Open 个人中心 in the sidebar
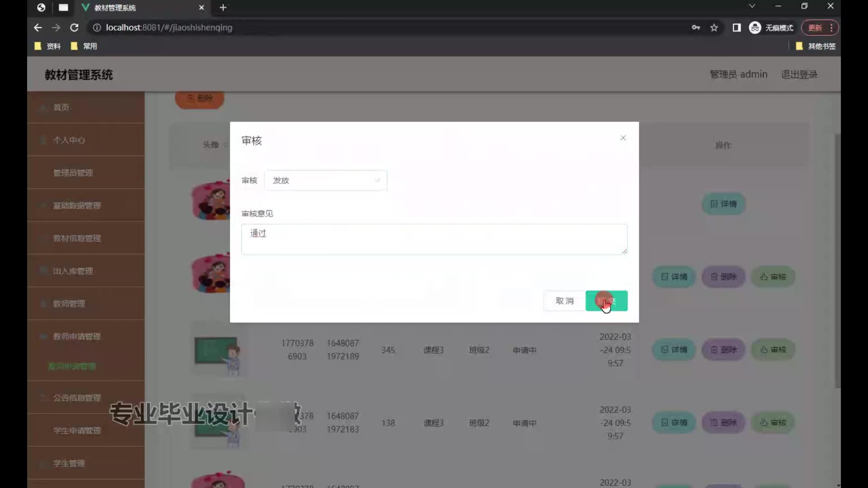The height and width of the screenshot is (488, 868). [x=86, y=140]
